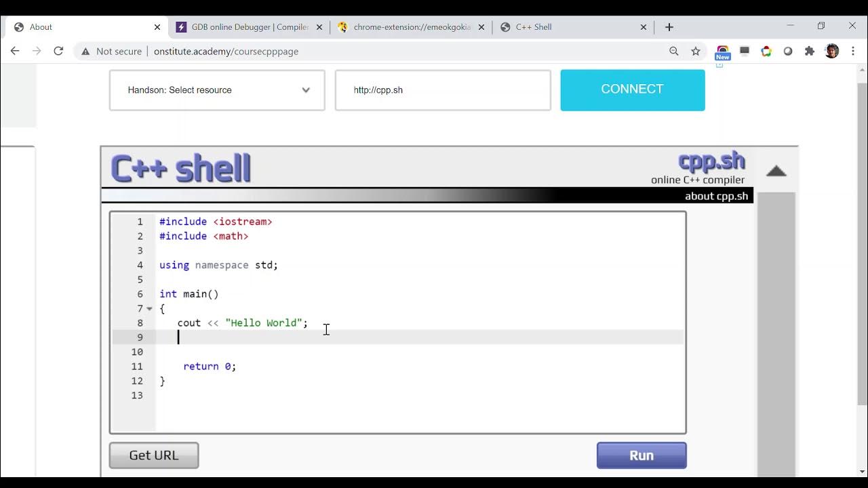Screen dimensions: 868x488
Task: Open the about cpp.sh link
Action: pos(716,196)
